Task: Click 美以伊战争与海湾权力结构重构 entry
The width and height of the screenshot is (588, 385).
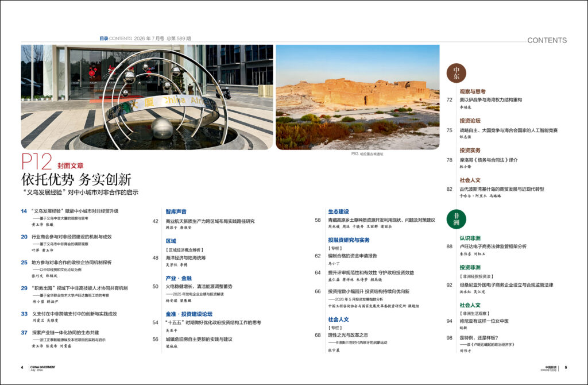Action: click(491, 100)
